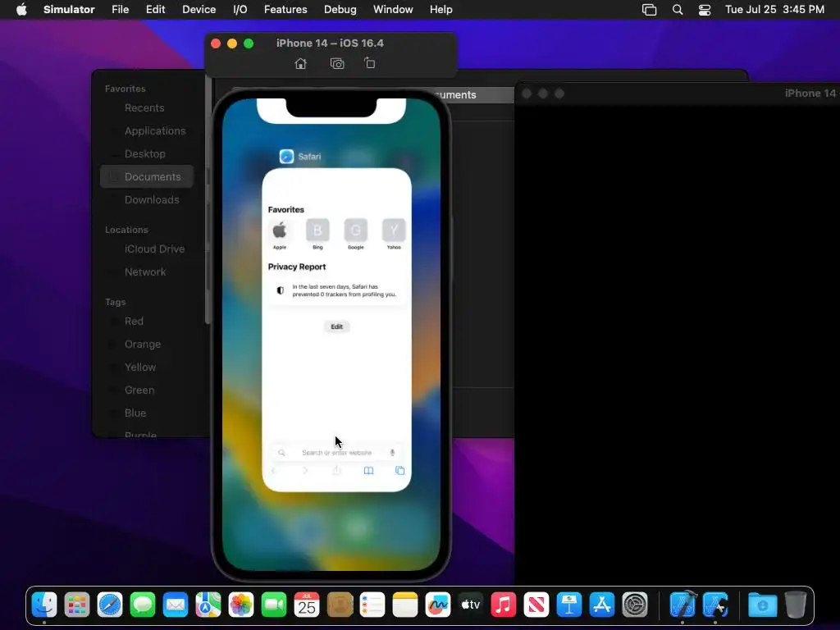840x630 pixels.
Task: Select Recents in Finder sidebar
Action: point(144,107)
